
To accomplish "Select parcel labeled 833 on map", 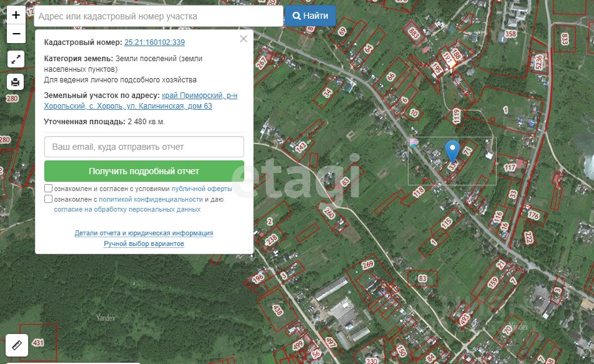I will click(x=565, y=39).
